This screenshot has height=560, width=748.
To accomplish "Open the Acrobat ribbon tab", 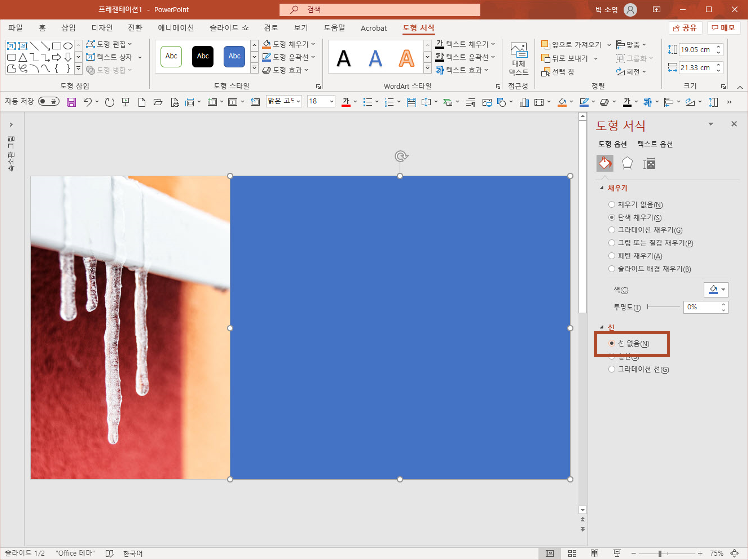I will point(374,28).
